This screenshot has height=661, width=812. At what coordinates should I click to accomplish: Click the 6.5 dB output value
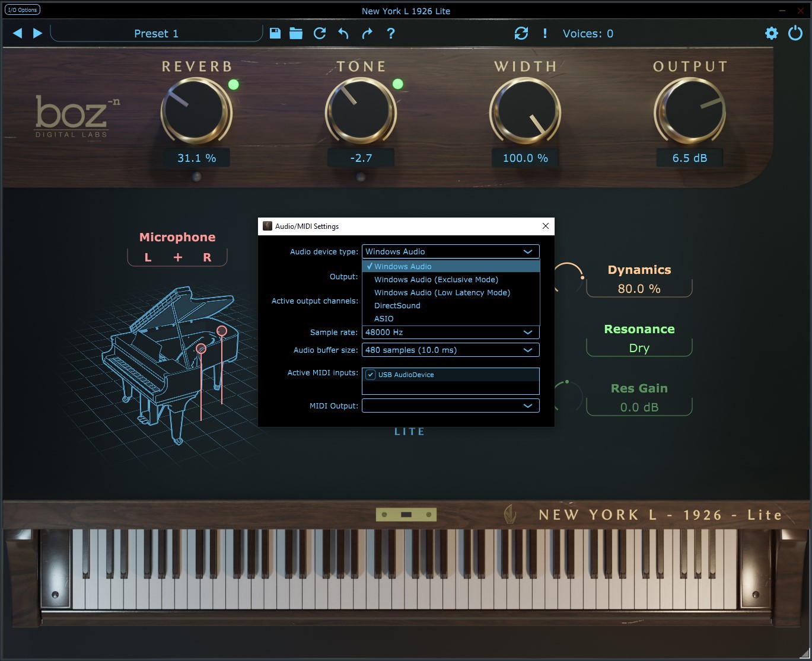690,158
